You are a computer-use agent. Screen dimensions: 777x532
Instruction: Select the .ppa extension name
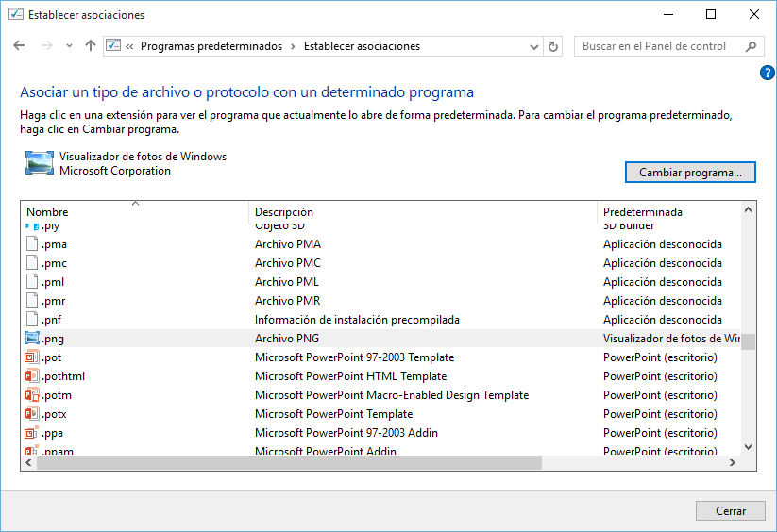53,433
